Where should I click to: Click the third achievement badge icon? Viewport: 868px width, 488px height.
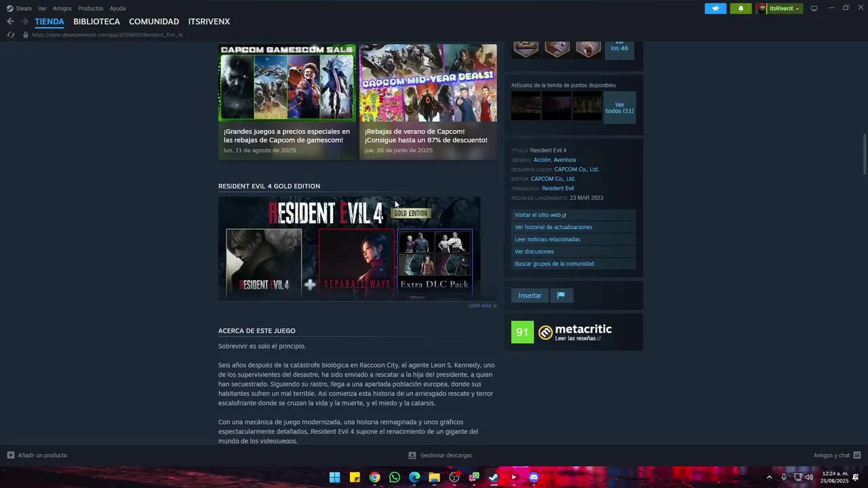tap(588, 49)
